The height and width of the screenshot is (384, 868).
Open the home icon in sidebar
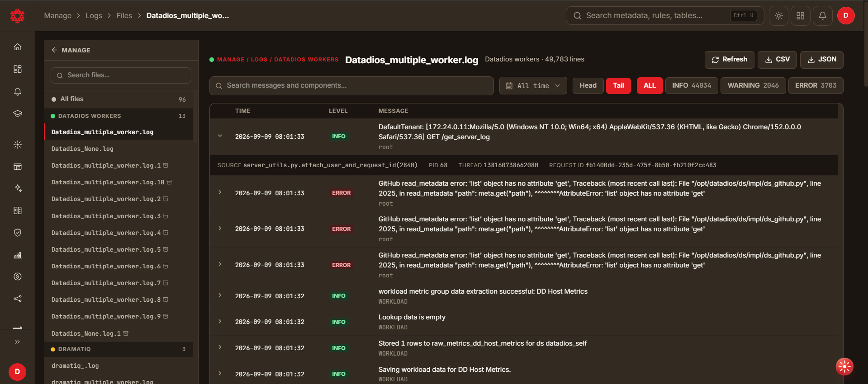click(x=18, y=47)
